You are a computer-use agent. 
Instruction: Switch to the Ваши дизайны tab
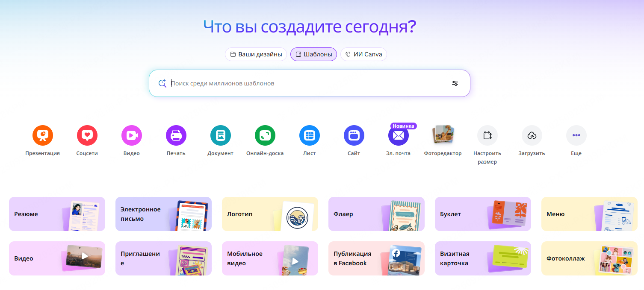click(256, 54)
